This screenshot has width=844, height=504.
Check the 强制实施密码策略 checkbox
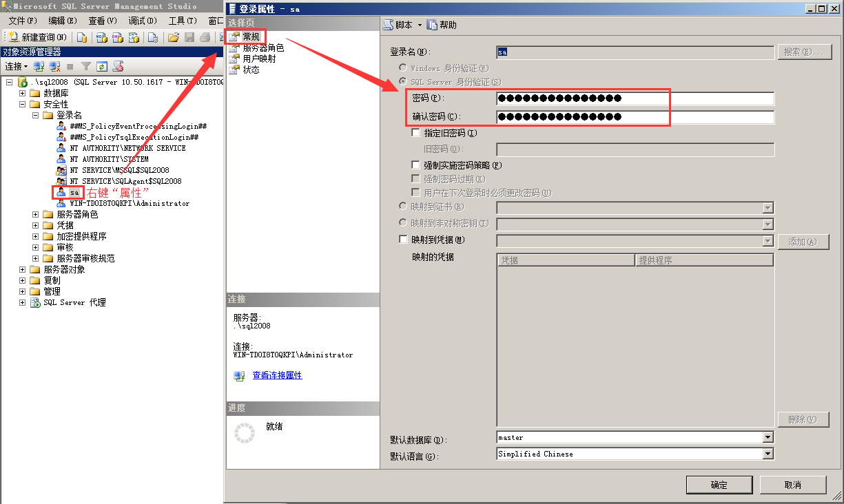[415, 165]
